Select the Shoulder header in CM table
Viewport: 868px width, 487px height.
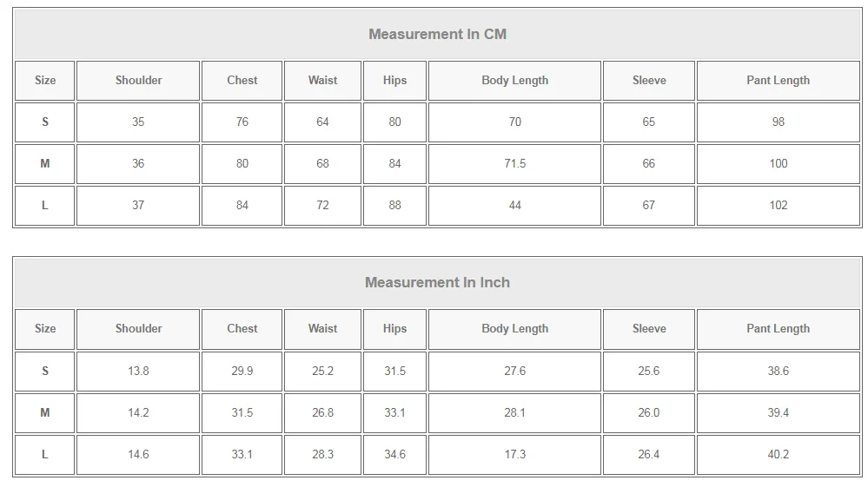click(x=138, y=81)
